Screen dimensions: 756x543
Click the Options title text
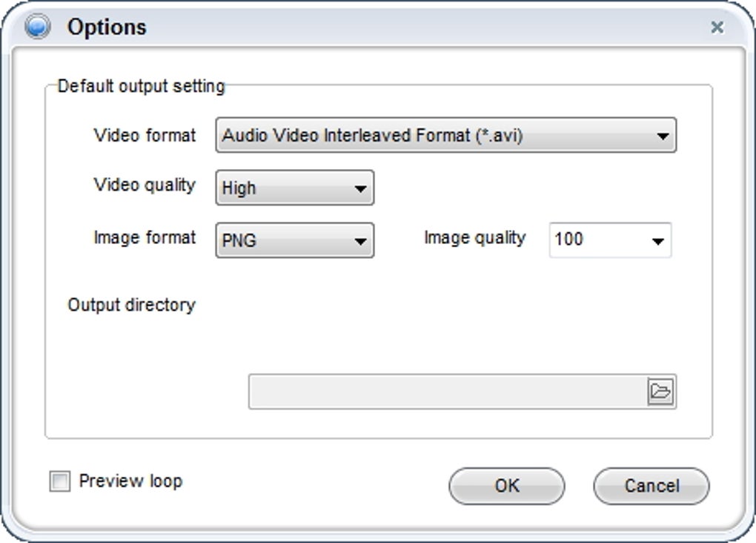[107, 27]
